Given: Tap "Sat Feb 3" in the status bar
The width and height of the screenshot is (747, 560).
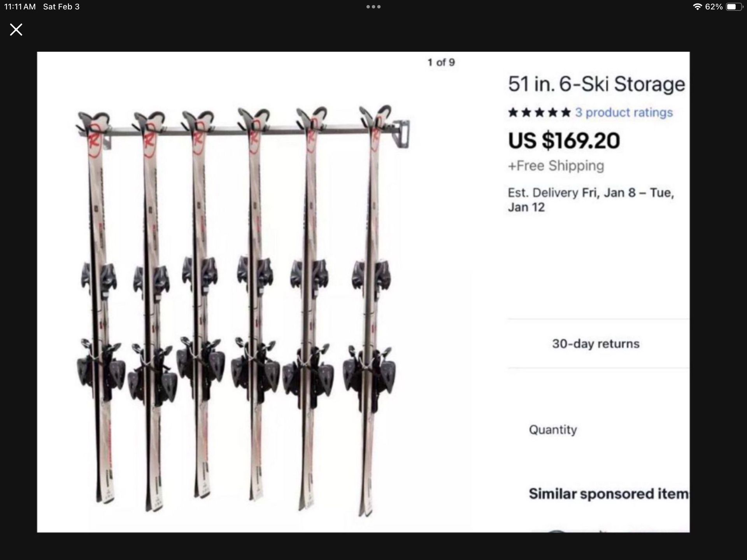Looking at the screenshot, I should tap(62, 6).
